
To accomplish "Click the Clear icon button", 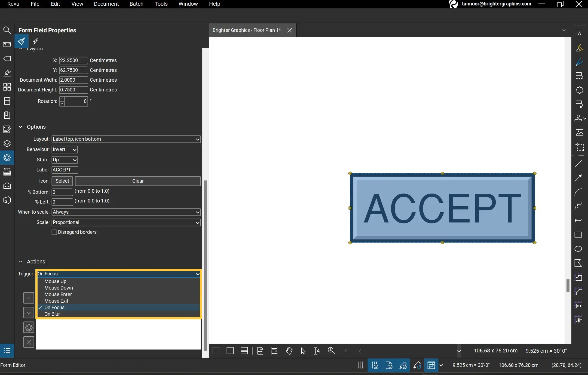I will click(137, 181).
